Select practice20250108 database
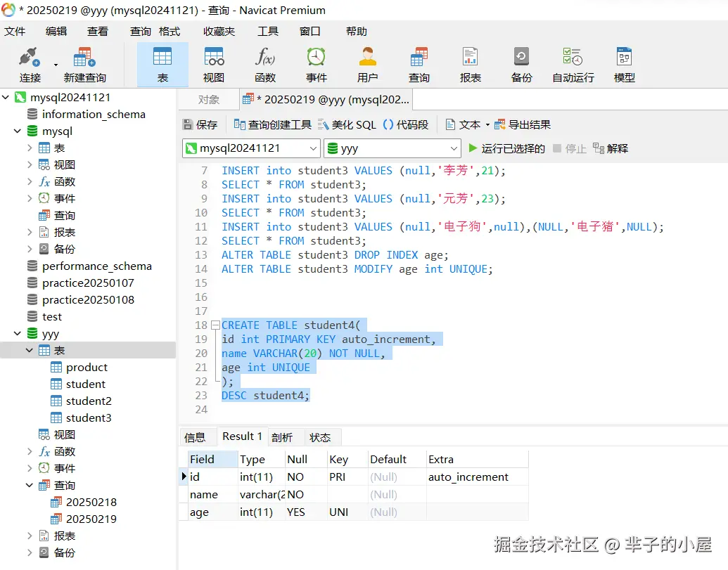This screenshot has height=570, width=728. click(x=88, y=300)
